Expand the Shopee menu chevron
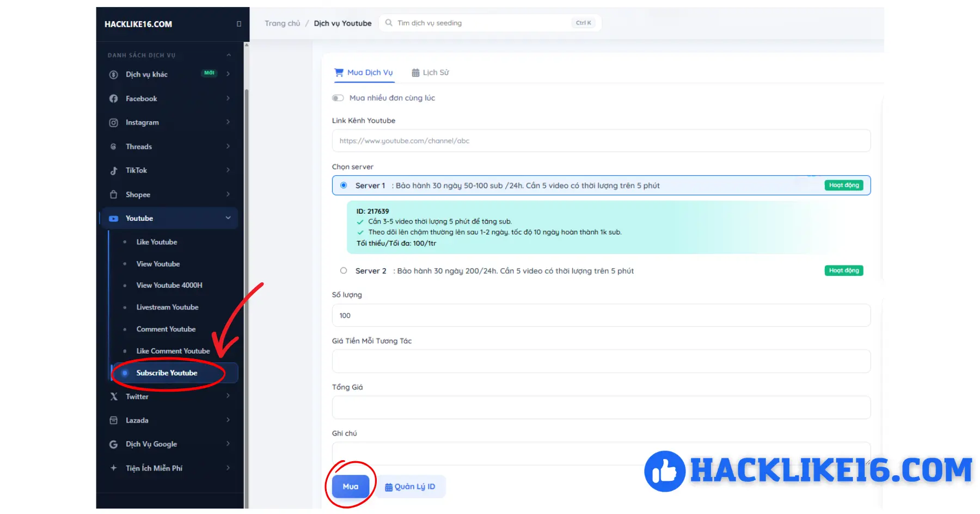This screenshot has width=980, height=514. coord(228,194)
